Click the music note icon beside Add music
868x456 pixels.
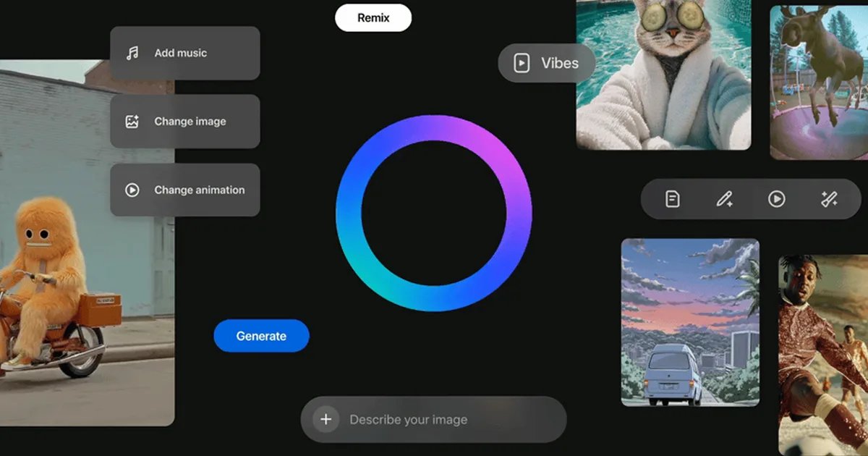click(132, 53)
